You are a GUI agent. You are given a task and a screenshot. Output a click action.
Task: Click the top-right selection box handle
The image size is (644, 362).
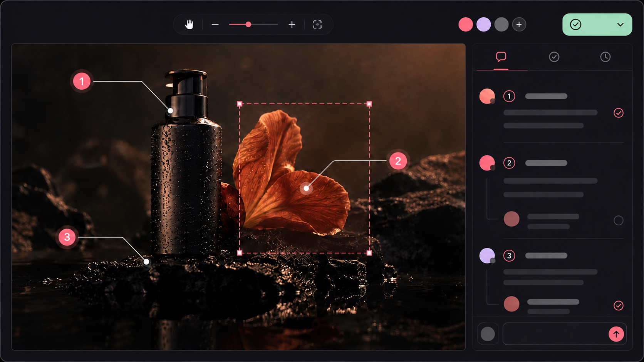(x=369, y=104)
